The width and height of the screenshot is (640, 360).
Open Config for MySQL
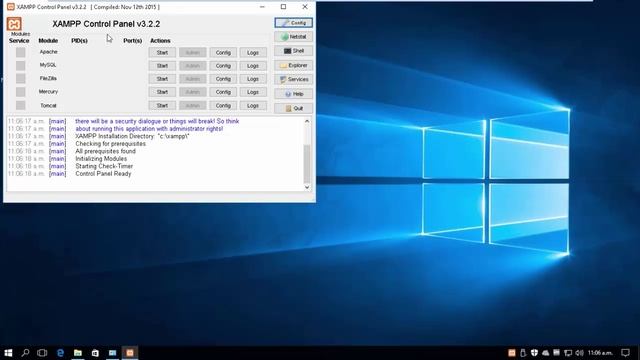point(223,66)
